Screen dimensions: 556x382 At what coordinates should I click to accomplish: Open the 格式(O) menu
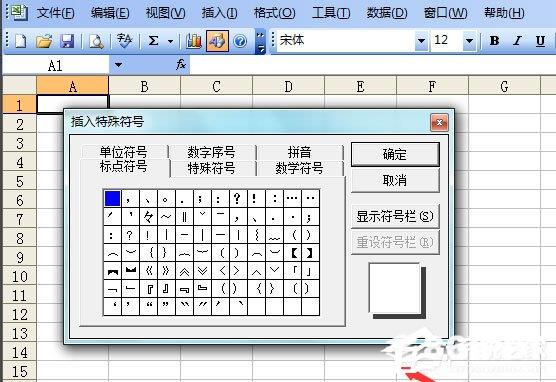(274, 13)
